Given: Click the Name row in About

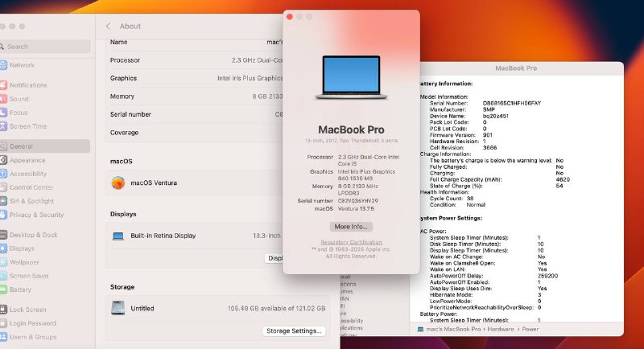Looking at the screenshot, I should pyautogui.click(x=194, y=42).
